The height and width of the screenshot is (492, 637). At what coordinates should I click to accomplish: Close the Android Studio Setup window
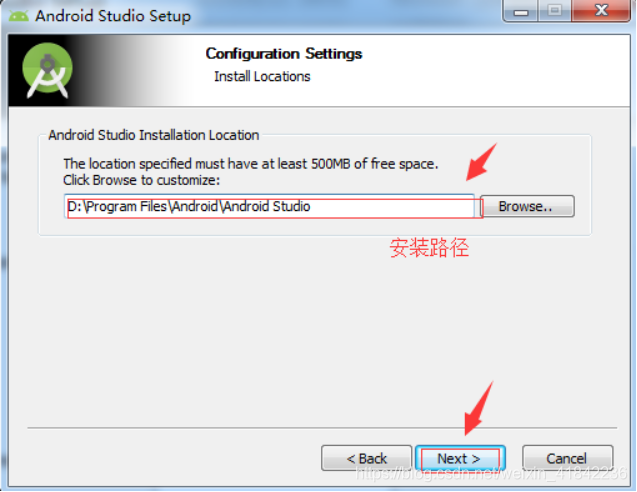pos(601,11)
